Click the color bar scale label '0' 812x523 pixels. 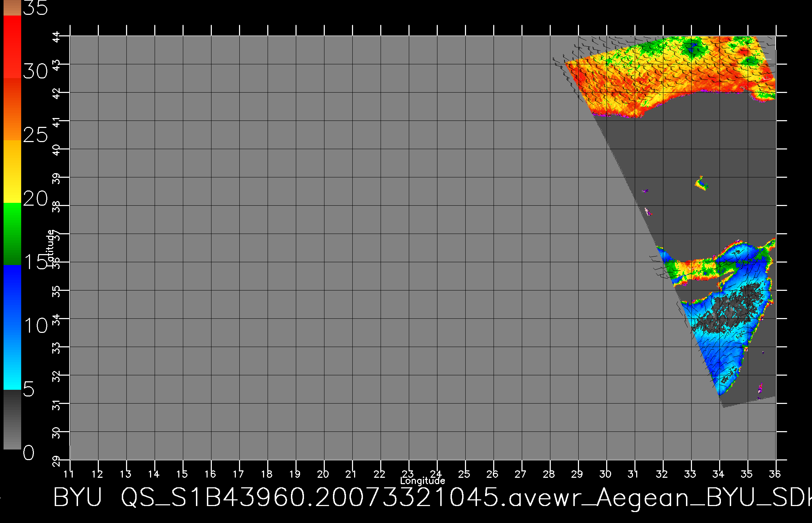29,453
